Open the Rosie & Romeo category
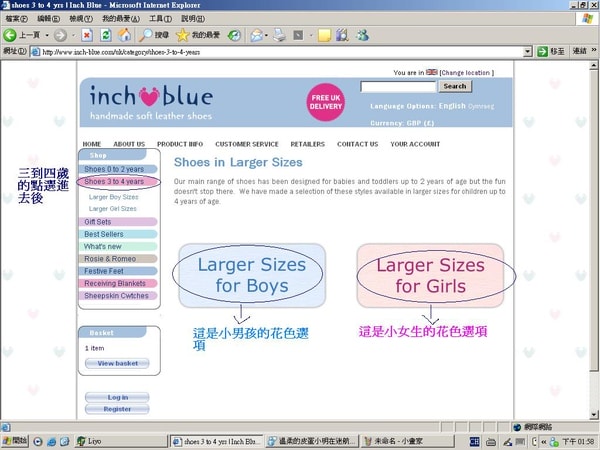This screenshot has height=450, width=600. [x=118, y=259]
